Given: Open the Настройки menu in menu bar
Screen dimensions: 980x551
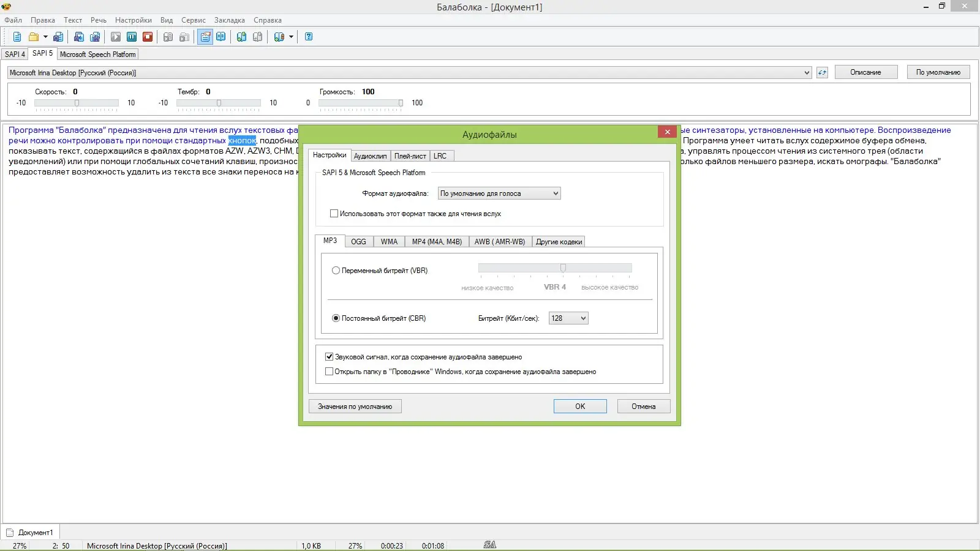Looking at the screenshot, I should click(134, 20).
